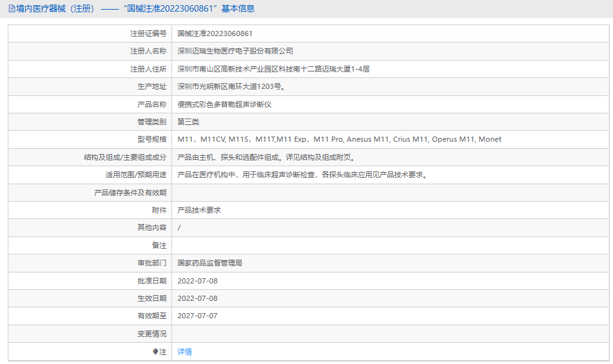This screenshot has width=613, height=364.
Task: Select 国家药品监督管理局
Action: tap(209, 263)
